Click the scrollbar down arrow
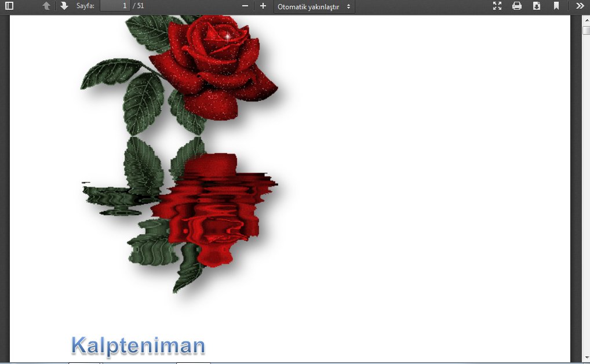The image size is (590, 364). [586, 359]
